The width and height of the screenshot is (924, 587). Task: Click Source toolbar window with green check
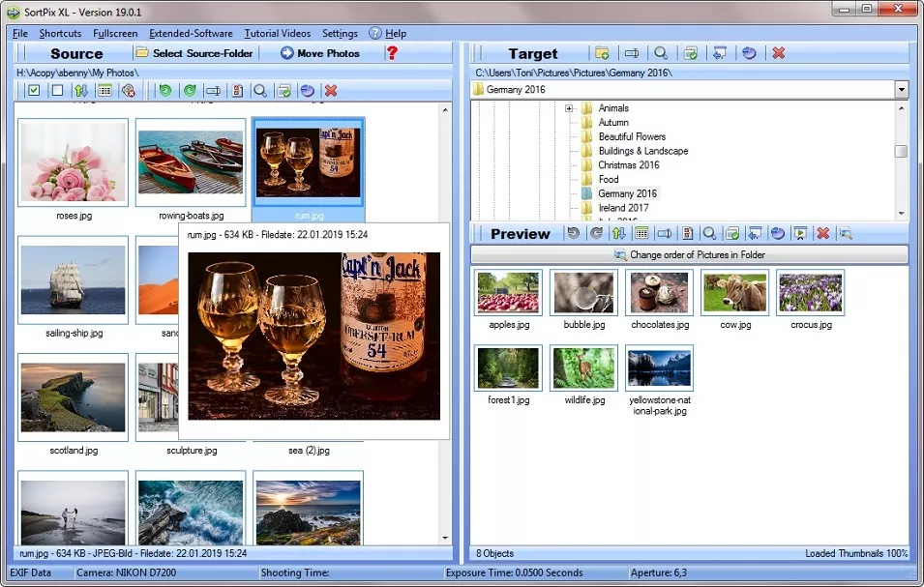coord(284,91)
